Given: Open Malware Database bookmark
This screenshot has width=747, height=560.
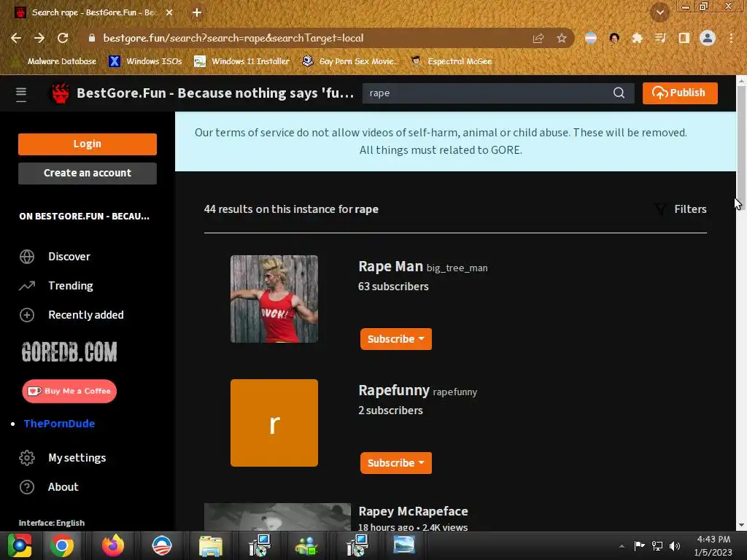Looking at the screenshot, I should (x=55, y=61).
